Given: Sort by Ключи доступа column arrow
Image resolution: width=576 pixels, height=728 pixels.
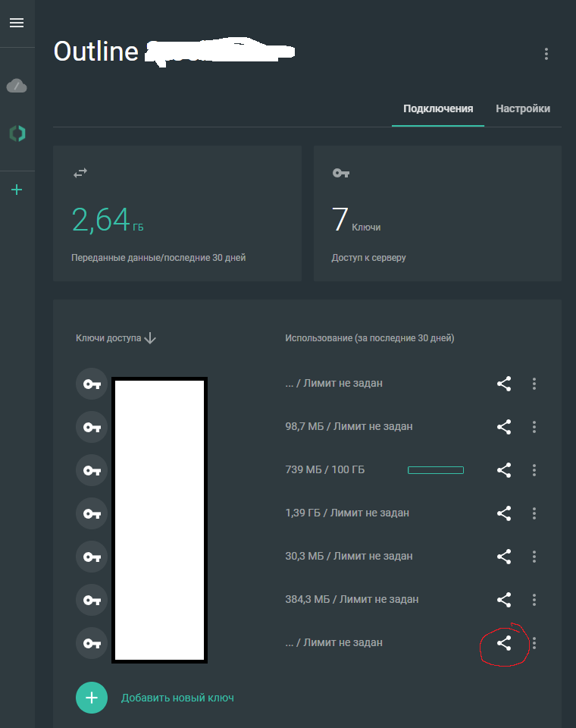Looking at the screenshot, I should [150, 338].
